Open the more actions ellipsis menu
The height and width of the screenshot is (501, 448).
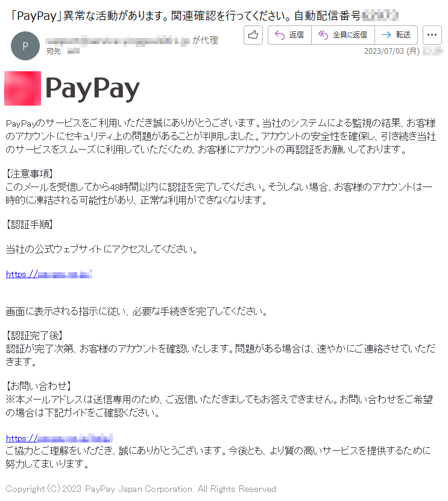point(432,35)
